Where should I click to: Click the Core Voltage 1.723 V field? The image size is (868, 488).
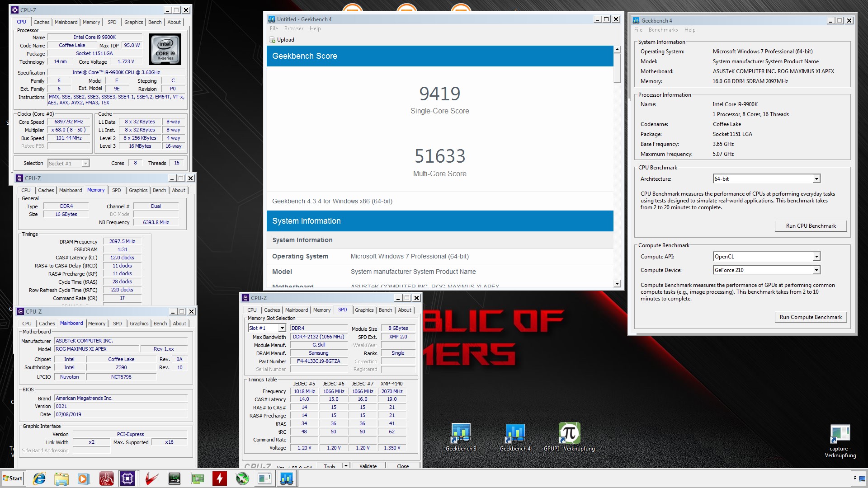(x=126, y=62)
